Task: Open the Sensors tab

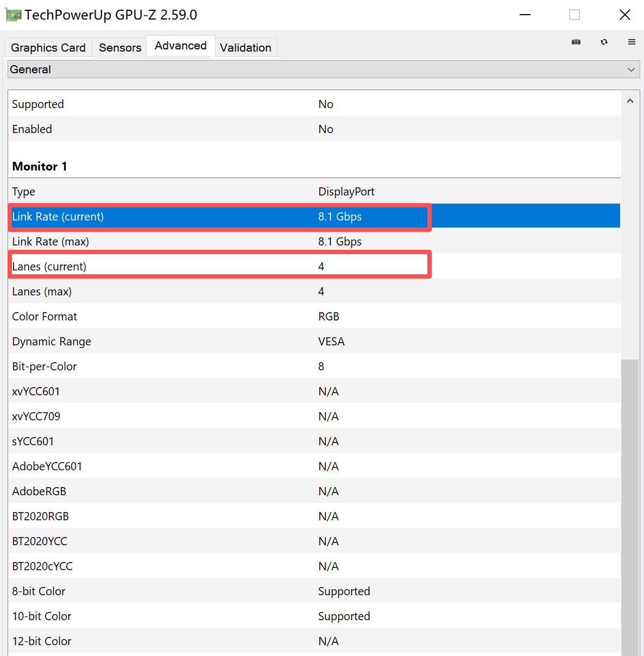Action: [x=120, y=48]
